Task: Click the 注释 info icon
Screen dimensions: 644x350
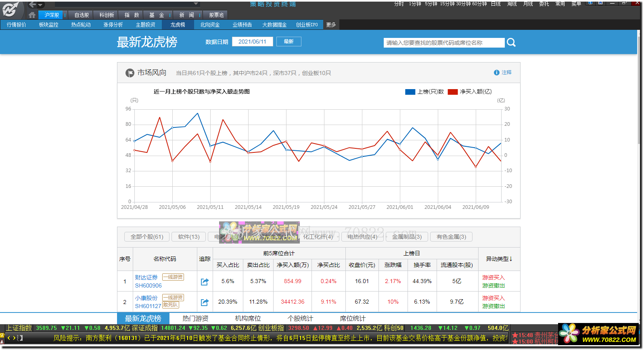Action: [497, 73]
